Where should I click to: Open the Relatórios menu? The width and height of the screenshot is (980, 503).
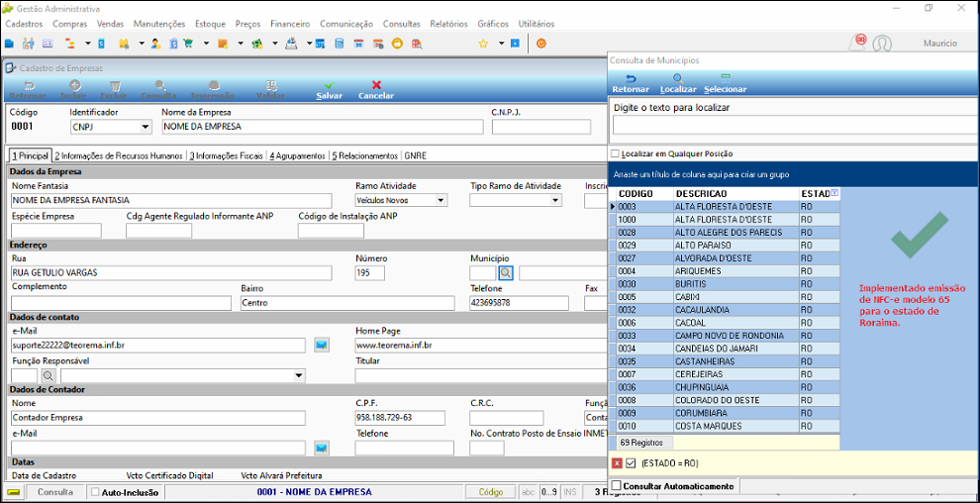(x=448, y=25)
